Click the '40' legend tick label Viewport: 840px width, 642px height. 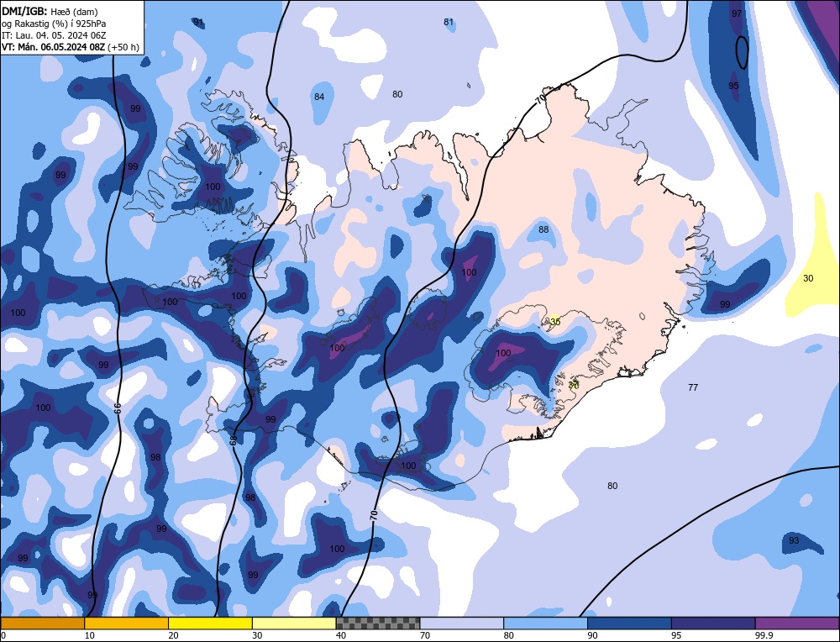(341, 635)
